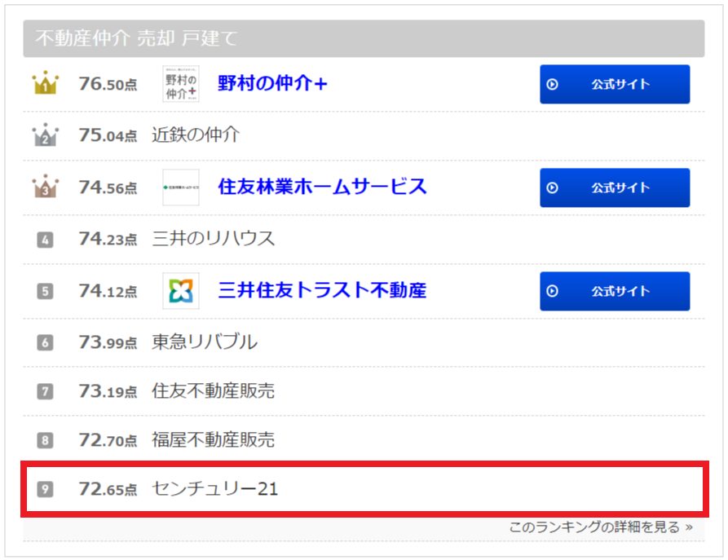Click the silver second-place crown icon
The height and width of the screenshot is (560, 728).
(45, 134)
